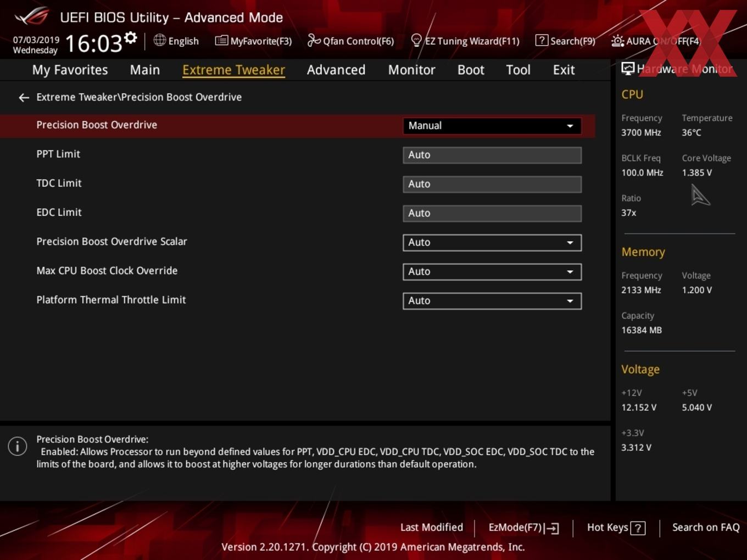Switch to Main tab

coord(145,70)
